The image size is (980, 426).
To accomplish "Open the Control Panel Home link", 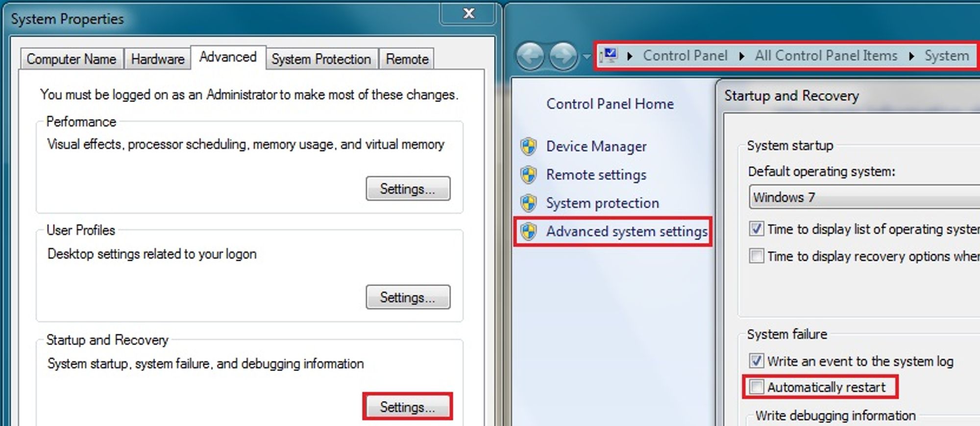I will (610, 104).
